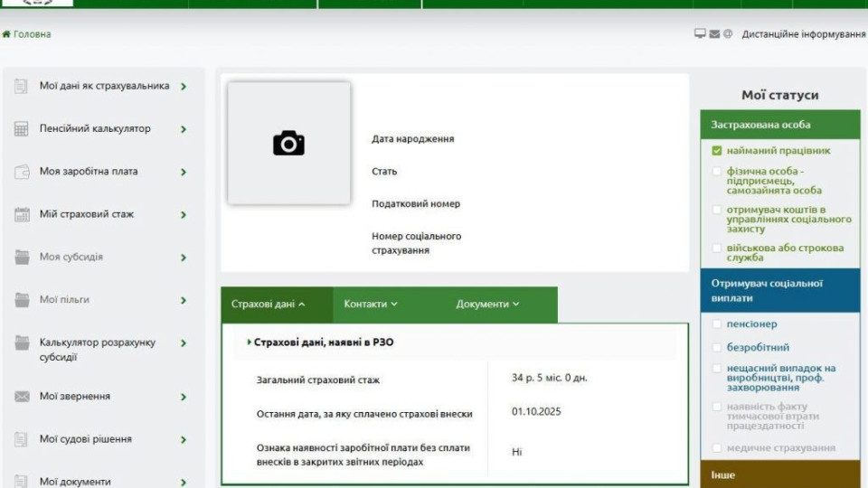The height and width of the screenshot is (488, 868).
Task: Check нещасний випадок на виробництві checkbox
Action: coord(717,368)
